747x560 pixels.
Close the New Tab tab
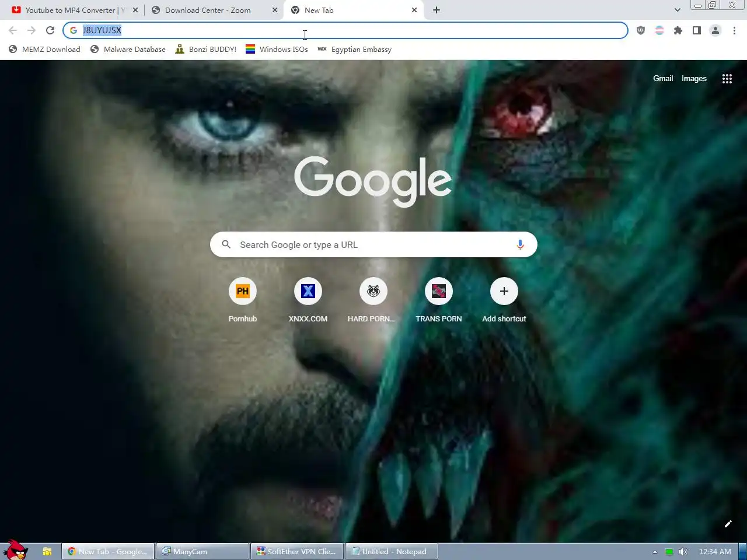coord(414,10)
